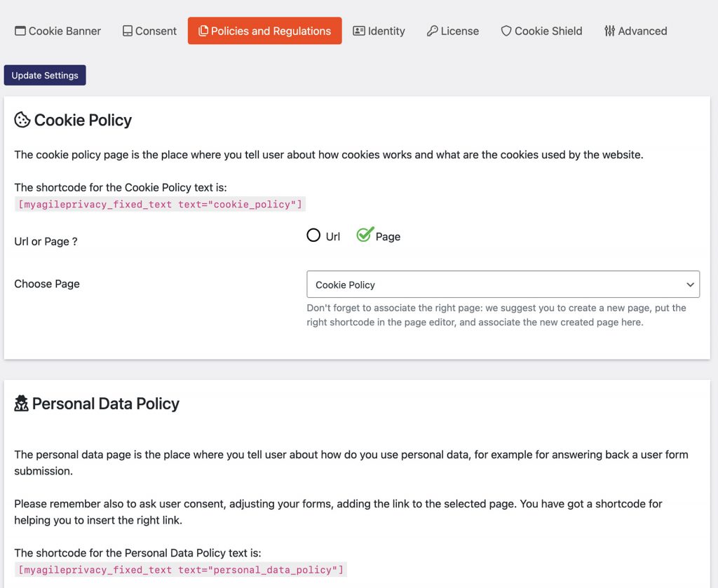Select the Url radio option
The image size is (718, 588).
click(x=313, y=235)
